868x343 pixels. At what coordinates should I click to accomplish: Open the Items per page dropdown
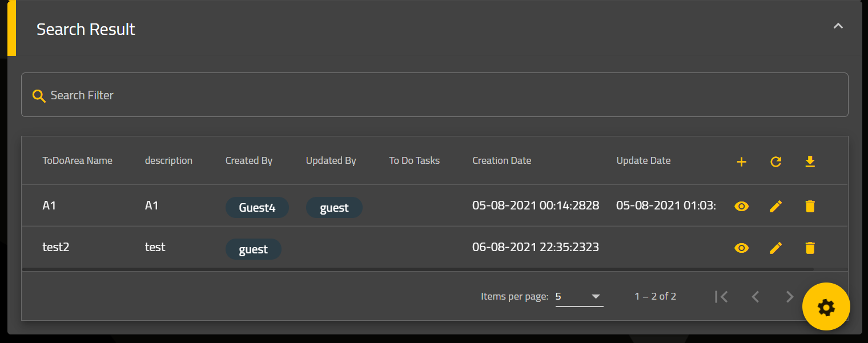[579, 297]
